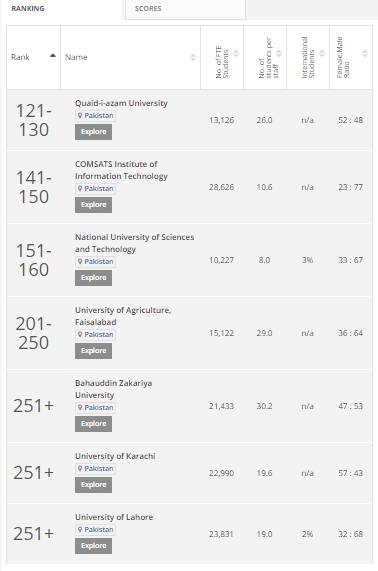The image size is (378, 571).
Task: Sort by students per staff arrows
Action: [x=279, y=54]
